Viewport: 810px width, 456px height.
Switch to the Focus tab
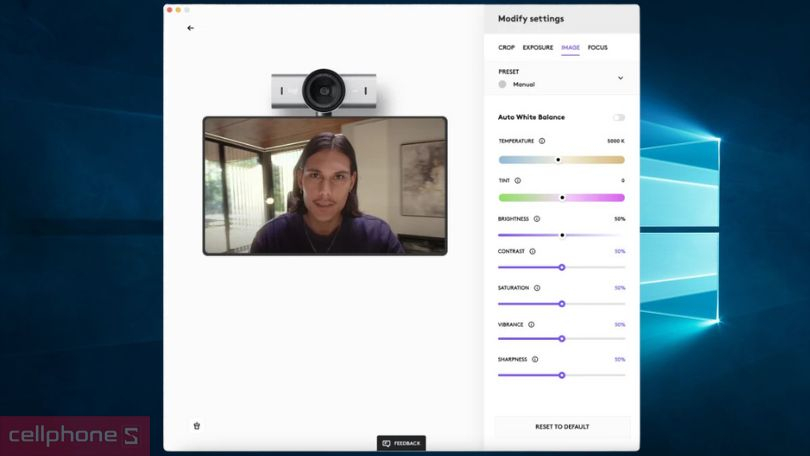(598, 48)
